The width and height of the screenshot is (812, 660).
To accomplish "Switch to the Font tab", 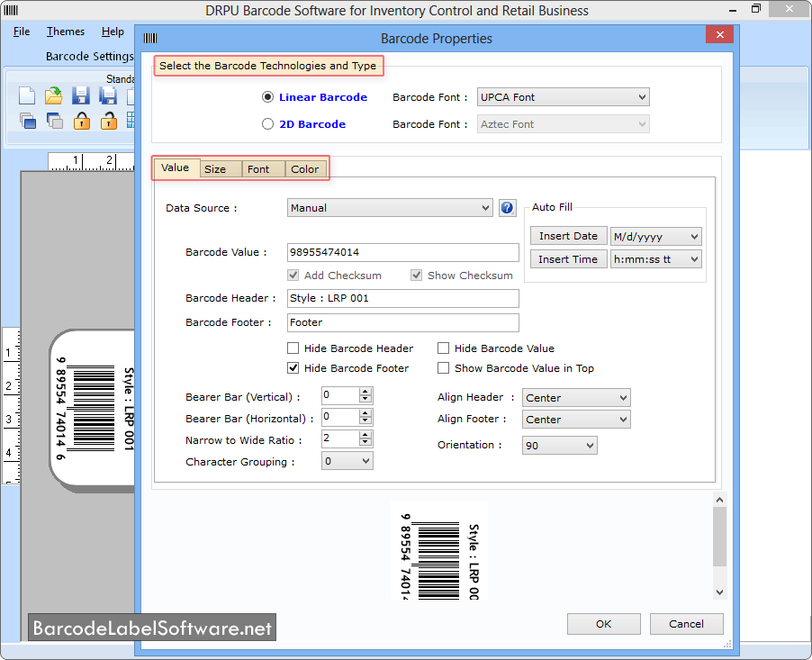I will pyautogui.click(x=264, y=169).
